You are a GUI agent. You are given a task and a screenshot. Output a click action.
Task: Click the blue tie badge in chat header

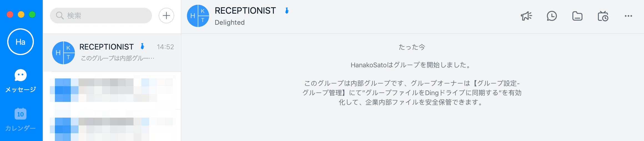287,11
